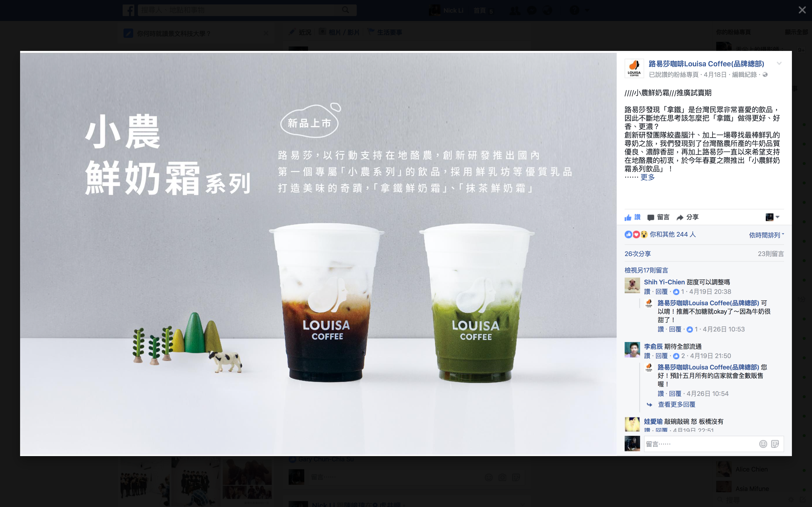Viewport: 812px width, 507px height.
Task: Click the share arrow 分享 icon
Action: [680, 218]
